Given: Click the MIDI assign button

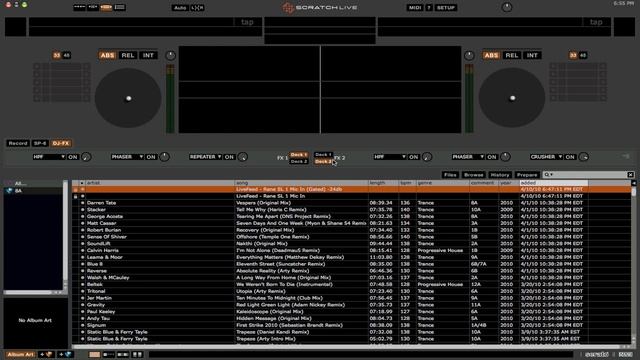Looking at the screenshot, I should click(415, 7).
